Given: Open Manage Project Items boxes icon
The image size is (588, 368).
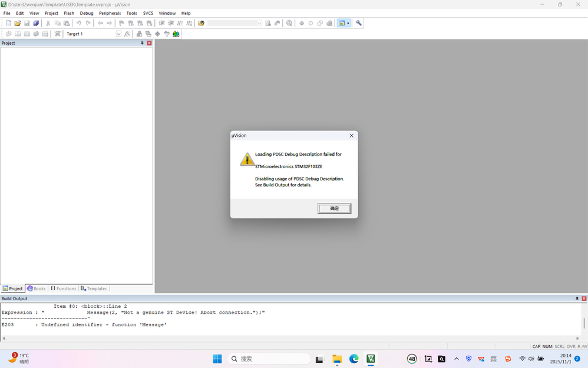Looking at the screenshot, I should 139,34.
